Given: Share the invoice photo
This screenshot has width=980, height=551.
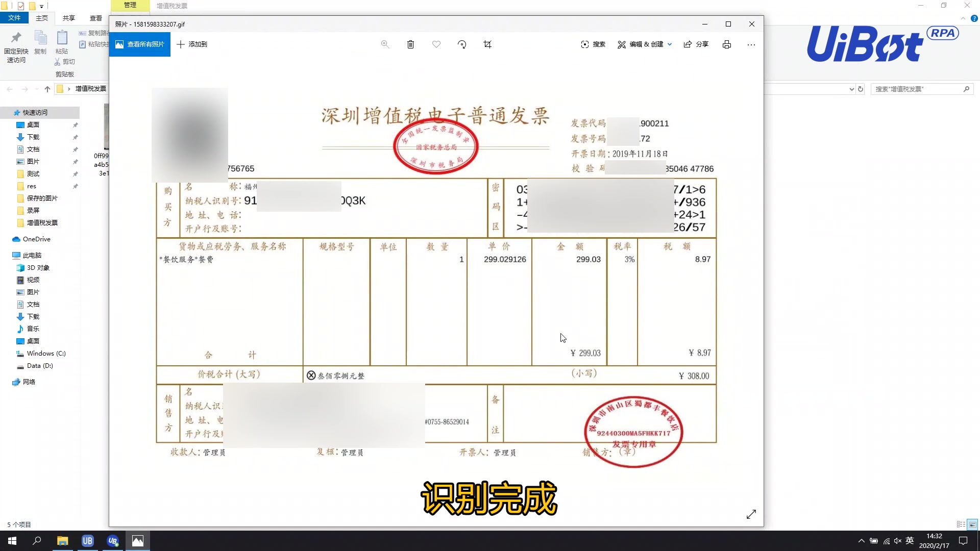Looking at the screenshot, I should (x=696, y=44).
